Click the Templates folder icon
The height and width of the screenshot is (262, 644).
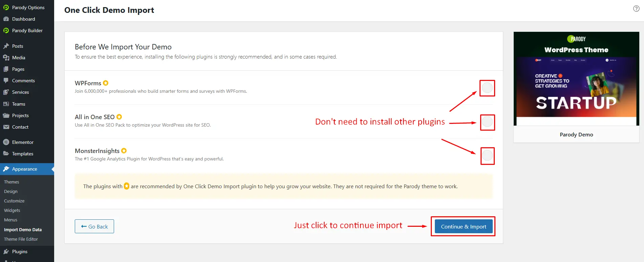point(6,154)
